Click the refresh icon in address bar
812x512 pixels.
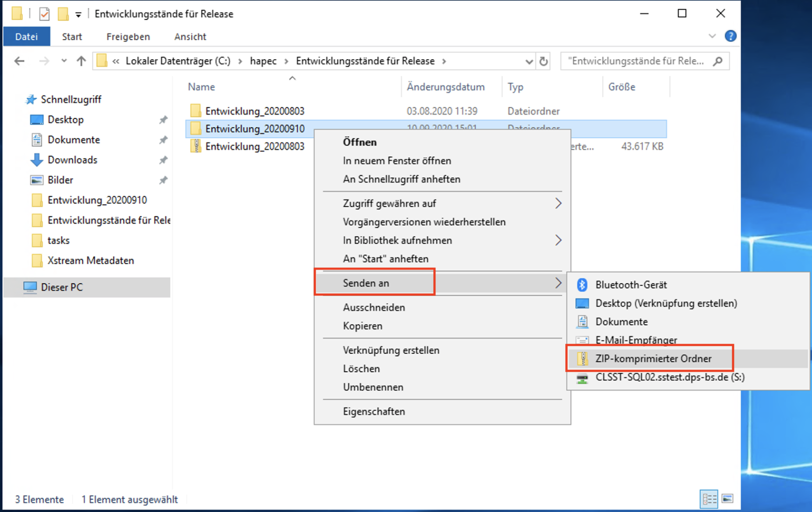[544, 61]
